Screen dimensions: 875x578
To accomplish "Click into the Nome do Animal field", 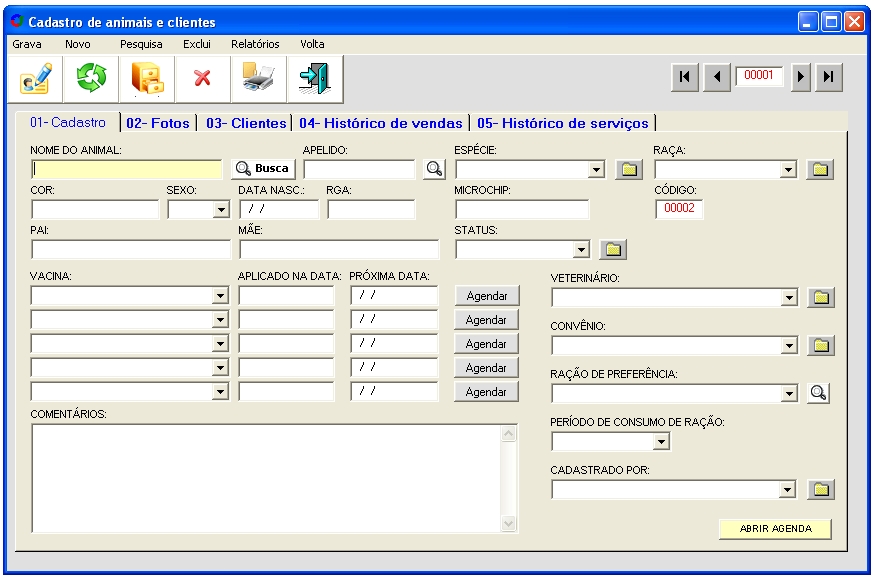I will [126, 169].
